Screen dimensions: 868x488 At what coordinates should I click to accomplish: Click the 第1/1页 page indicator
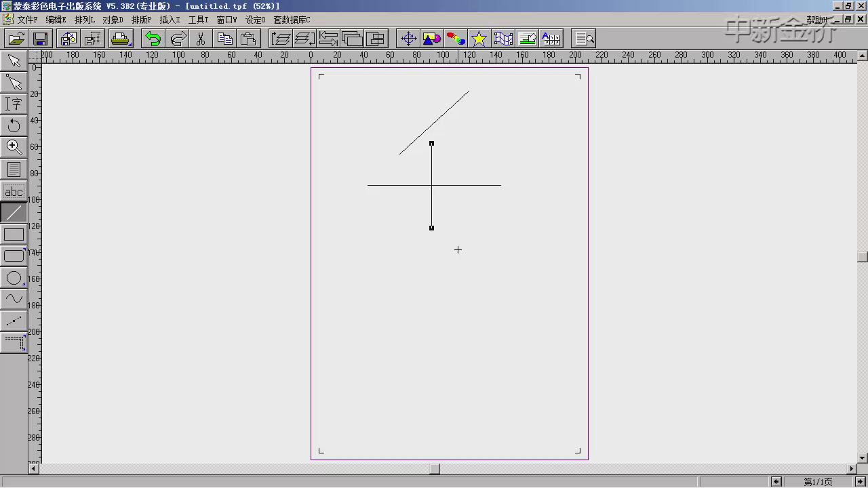click(x=818, y=482)
